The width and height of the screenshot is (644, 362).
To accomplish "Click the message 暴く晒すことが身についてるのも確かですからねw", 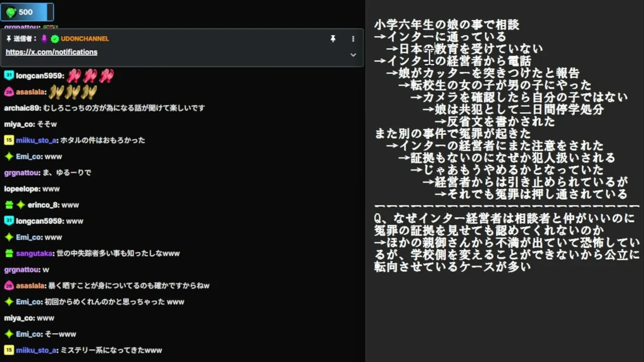I will pos(129,286).
